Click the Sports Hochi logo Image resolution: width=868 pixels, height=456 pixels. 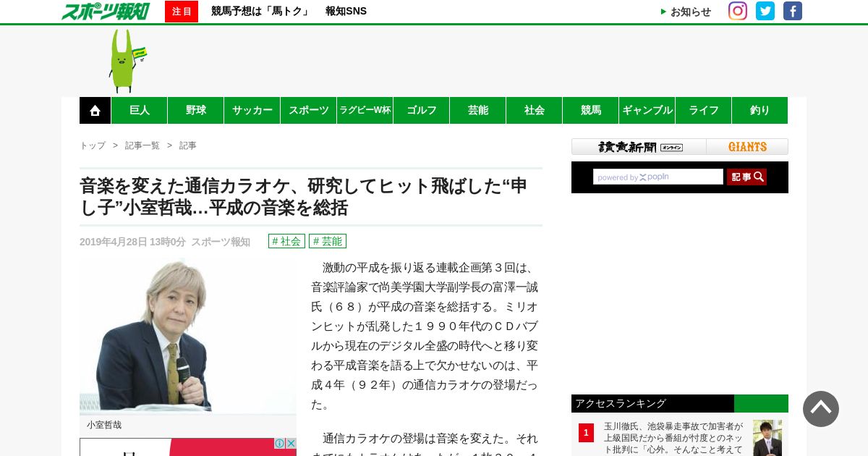point(106,11)
